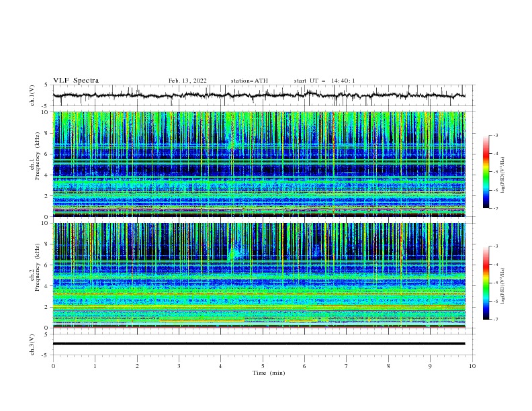Click the 'Time (min)' axis label
The width and height of the screenshot is (532, 411).
pos(269,373)
